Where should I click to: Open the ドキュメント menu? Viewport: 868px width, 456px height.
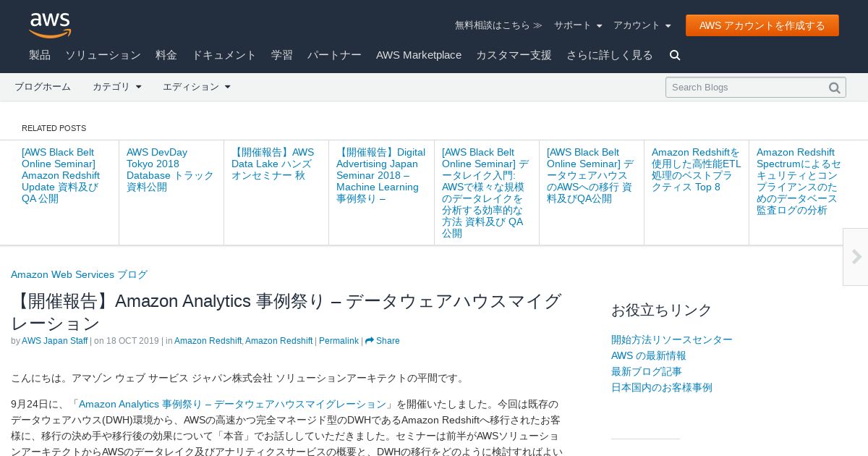pyautogui.click(x=224, y=55)
